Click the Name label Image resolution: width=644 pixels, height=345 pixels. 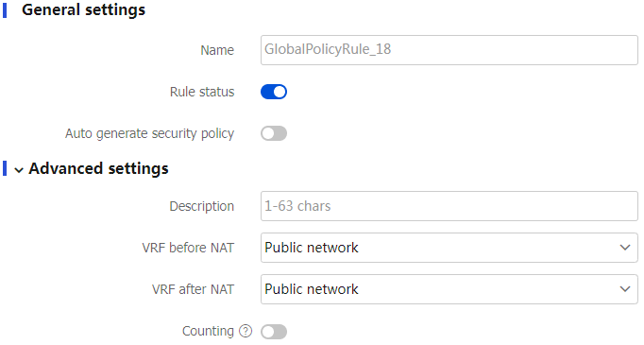pyautogui.click(x=217, y=50)
